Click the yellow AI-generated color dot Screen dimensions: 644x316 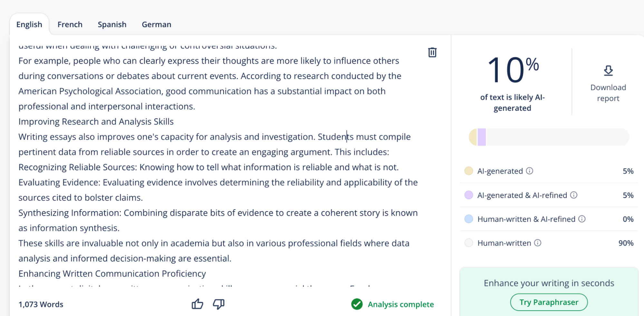pos(469,171)
